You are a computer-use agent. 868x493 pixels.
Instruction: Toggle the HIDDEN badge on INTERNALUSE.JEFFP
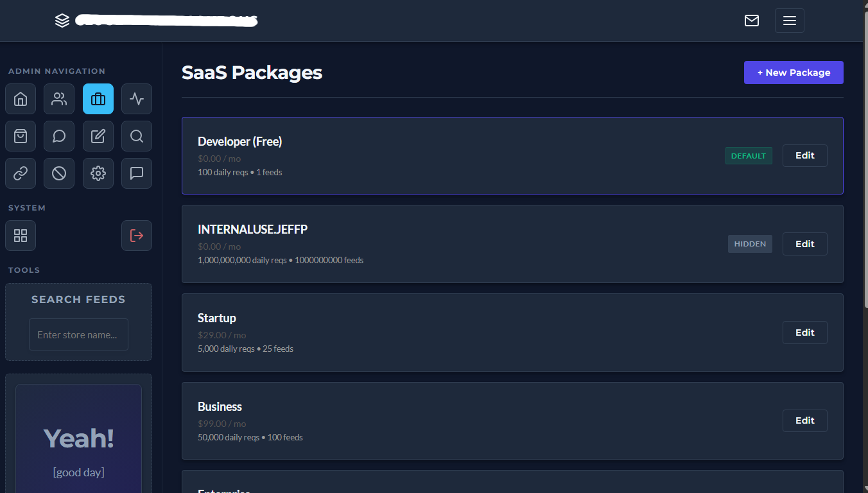click(x=750, y=243)
